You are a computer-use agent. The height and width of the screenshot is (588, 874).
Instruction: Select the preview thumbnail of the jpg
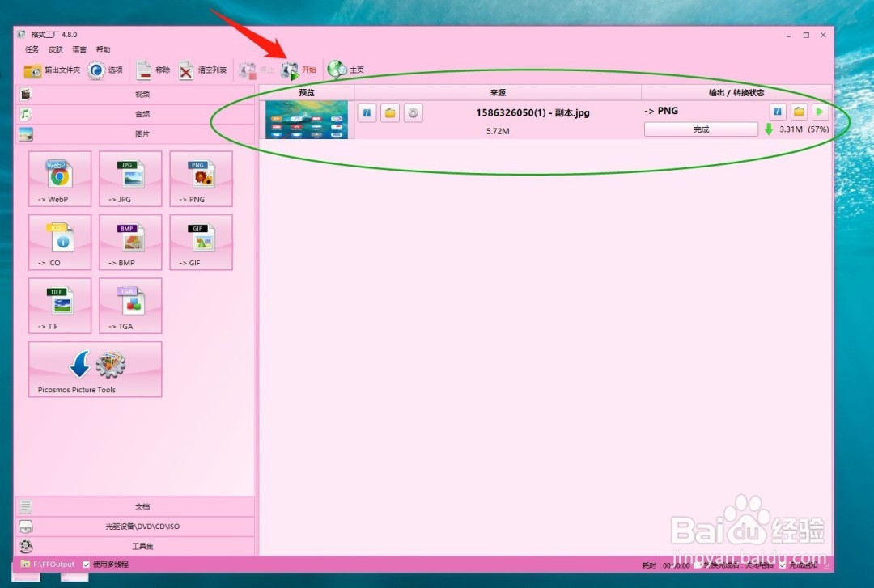(307, 120)
